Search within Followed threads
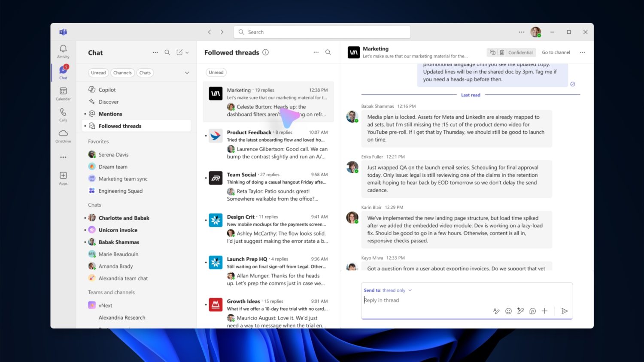The height and width of the screenshot is (362, 644). click(x=328, y=52)
